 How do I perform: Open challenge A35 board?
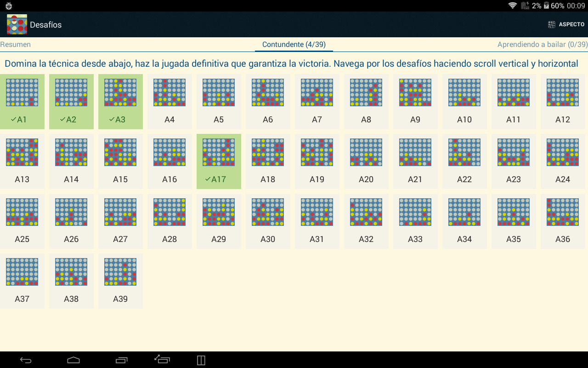pyautogui.click(x=514, y=221)
